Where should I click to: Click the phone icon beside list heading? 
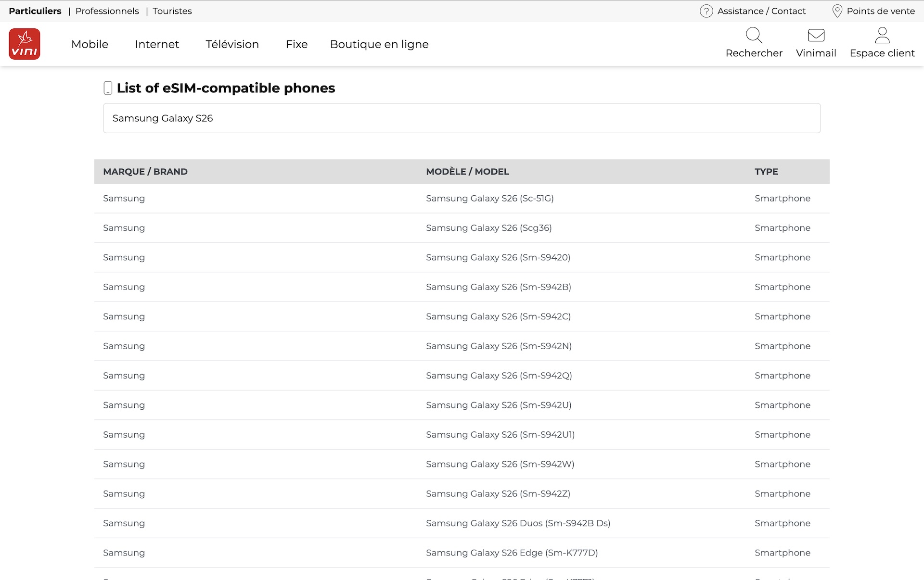click(108, 88)
